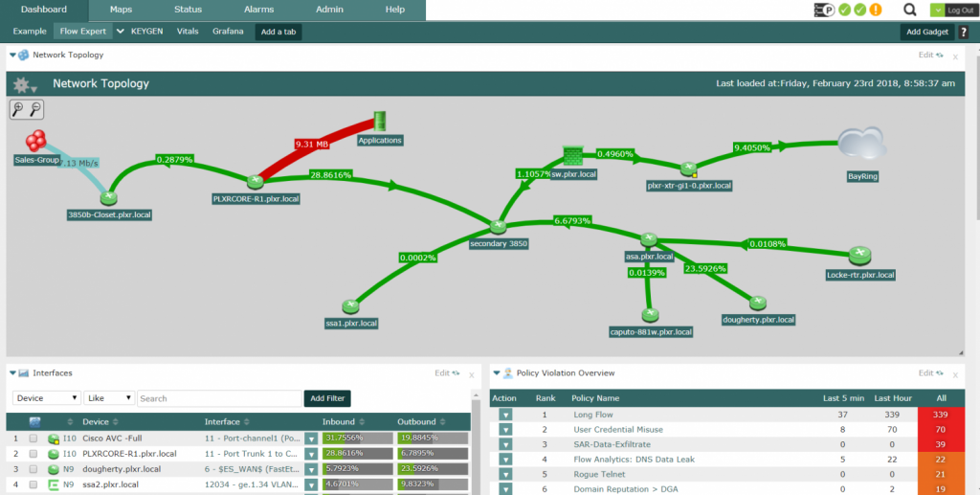The width and height of the screenshot is (980, 495).
Task: Open the Device filter field dropdown
Action: [x=47, y=398]
